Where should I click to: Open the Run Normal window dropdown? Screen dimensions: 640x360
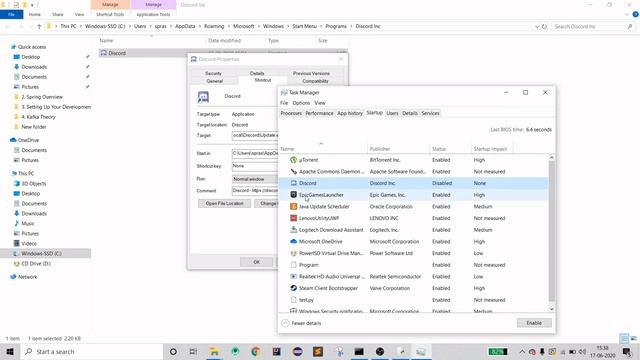click(x=255, y=179)
